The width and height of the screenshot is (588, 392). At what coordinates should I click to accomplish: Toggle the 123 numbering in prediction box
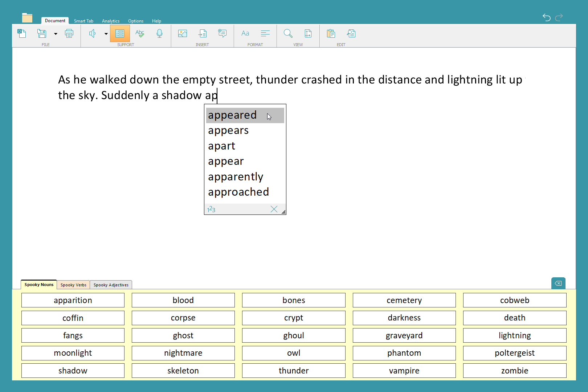tap(211, 209)
